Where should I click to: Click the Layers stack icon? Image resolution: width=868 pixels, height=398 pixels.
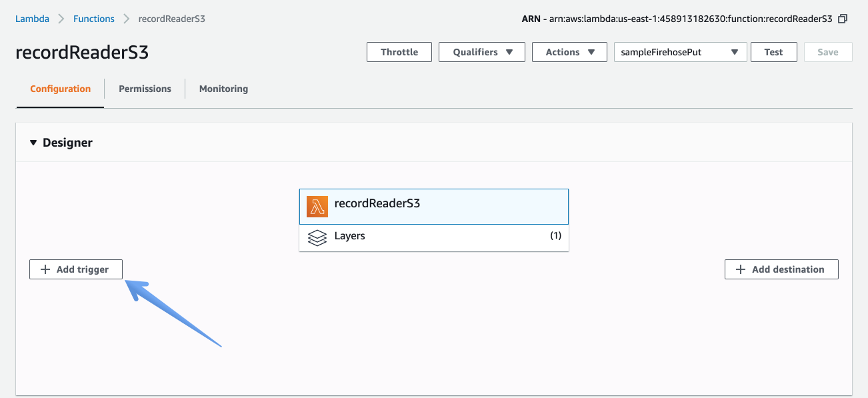tap(317, 237)
